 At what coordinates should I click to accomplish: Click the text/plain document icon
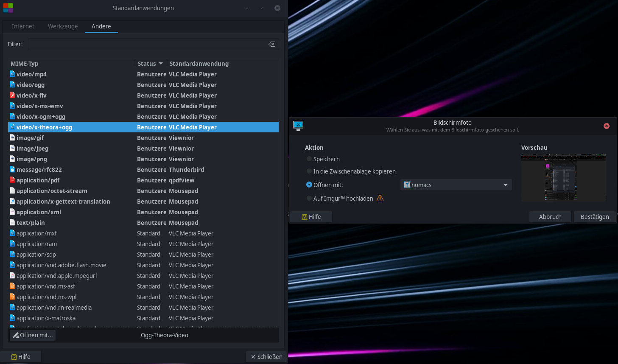tap(12, 222)
